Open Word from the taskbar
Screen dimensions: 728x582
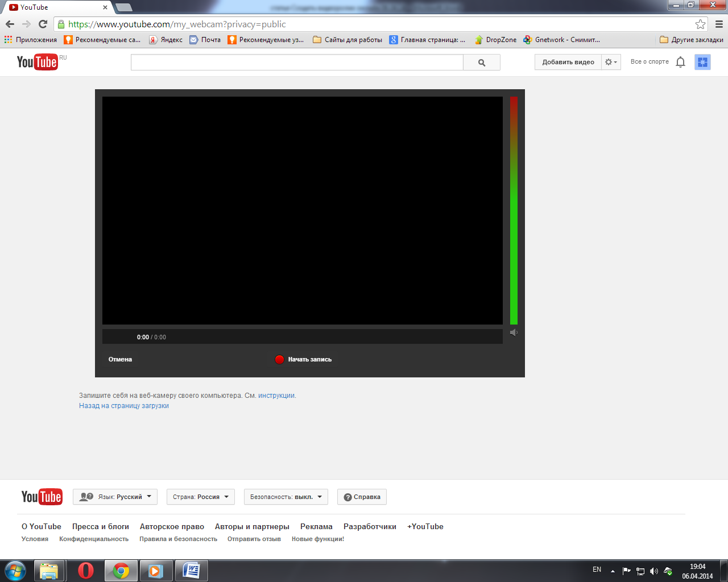click(x=192, y=571)
